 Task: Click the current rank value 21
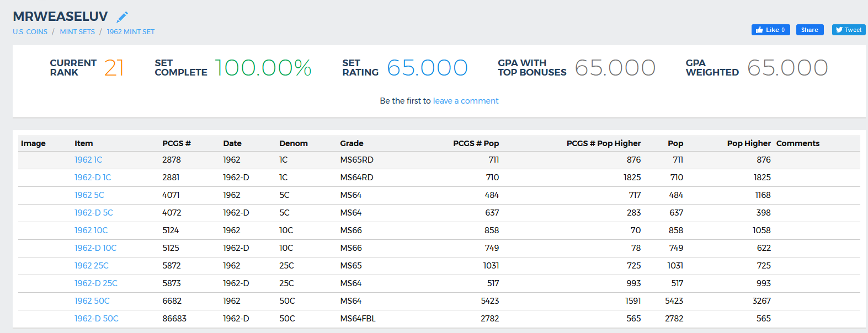tap(114, 68)
